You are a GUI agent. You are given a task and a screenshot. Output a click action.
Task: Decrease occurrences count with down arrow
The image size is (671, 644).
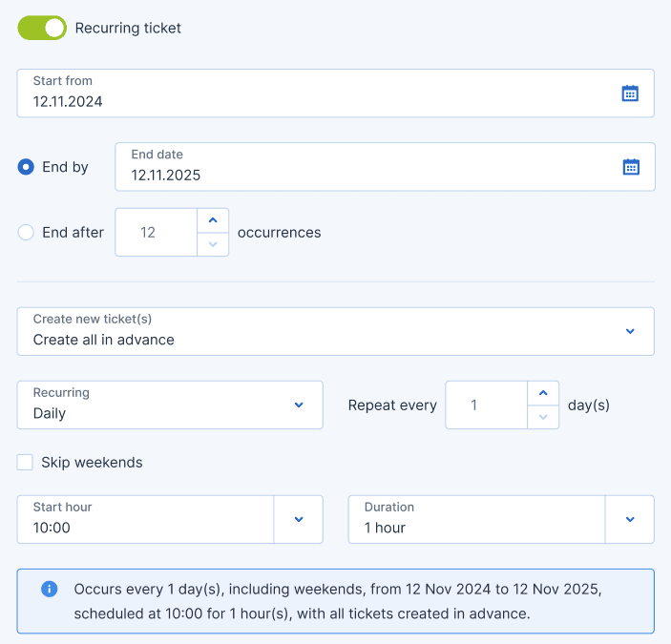click(x=213, y=244)
